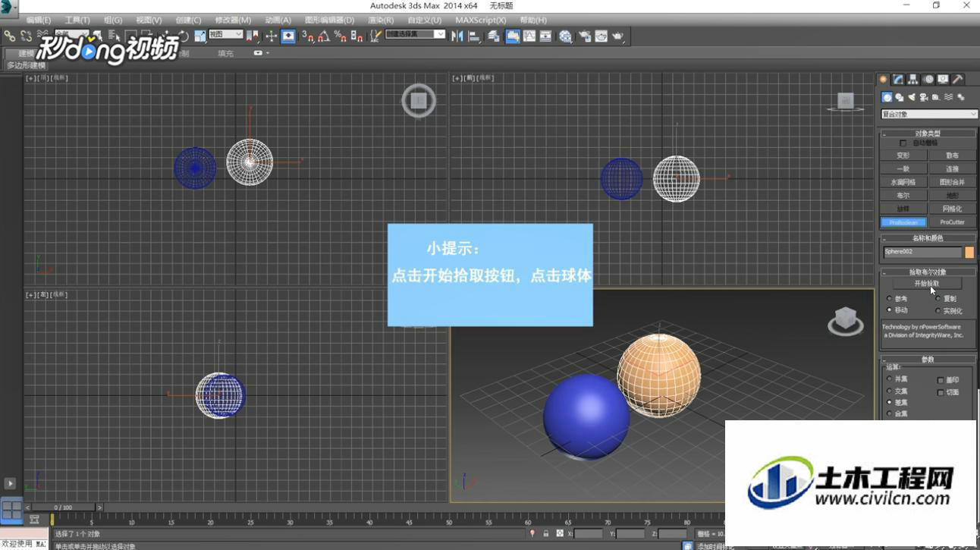This screenshot has width=980, height=550.
Task: Open the 渲染(R) menu
Action: (381, 20)
